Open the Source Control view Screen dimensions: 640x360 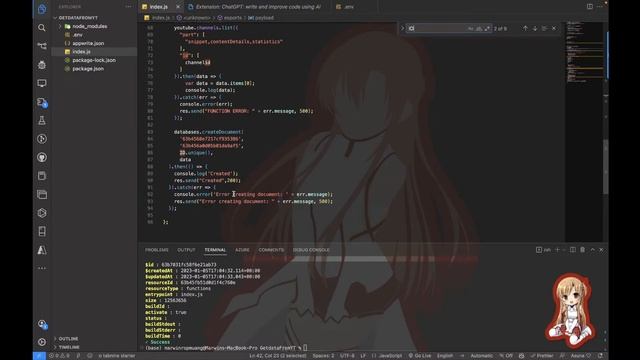tap(42, 46)
